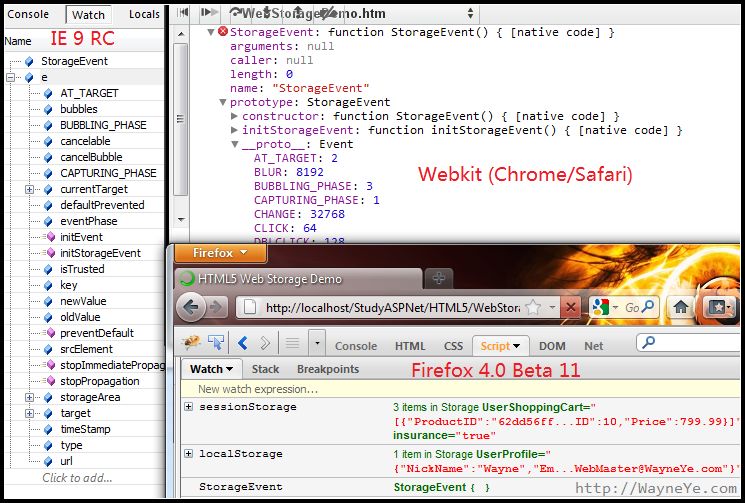Click the Google search magnifier icon

click(647, 307)
